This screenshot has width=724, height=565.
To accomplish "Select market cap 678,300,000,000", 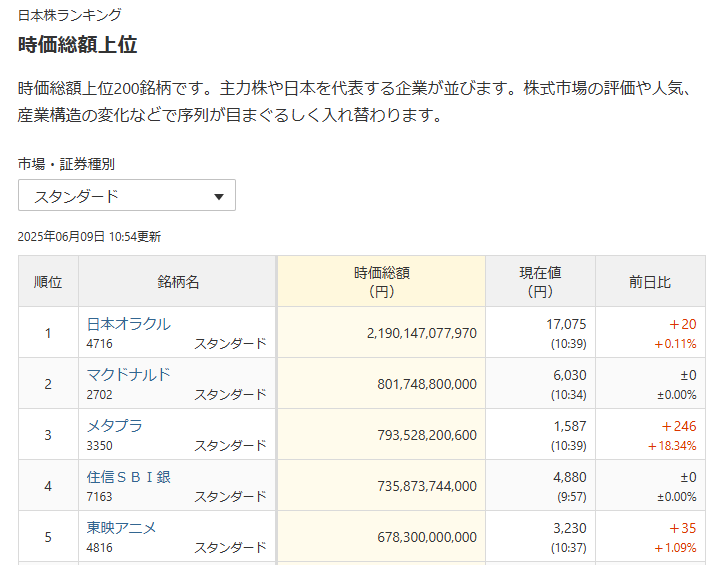I will pos(427,537).
